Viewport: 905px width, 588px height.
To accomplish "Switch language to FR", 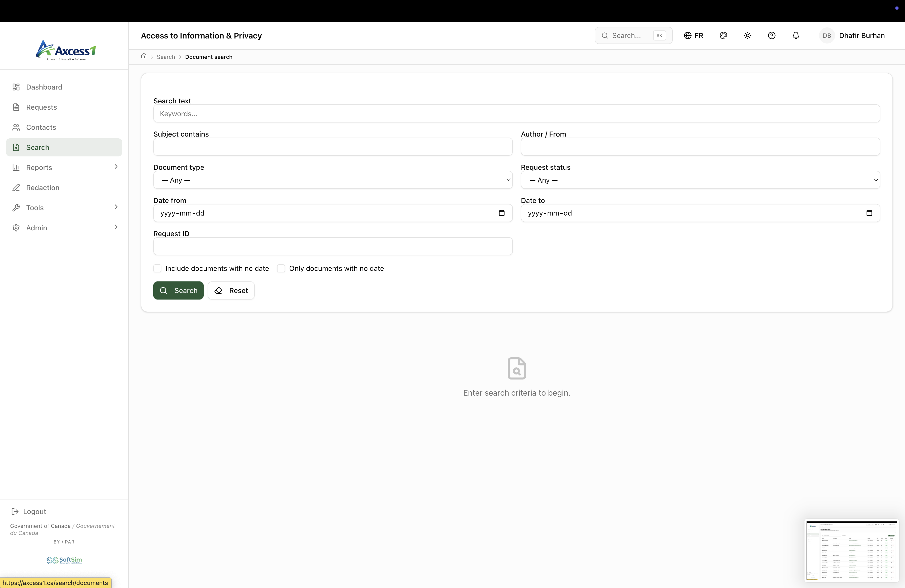I will 694,35.
